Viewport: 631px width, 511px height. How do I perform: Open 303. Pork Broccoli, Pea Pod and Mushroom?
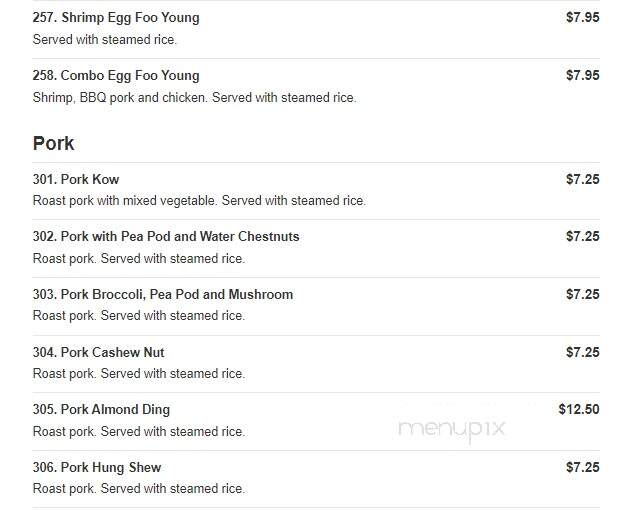tap(163, 295)
